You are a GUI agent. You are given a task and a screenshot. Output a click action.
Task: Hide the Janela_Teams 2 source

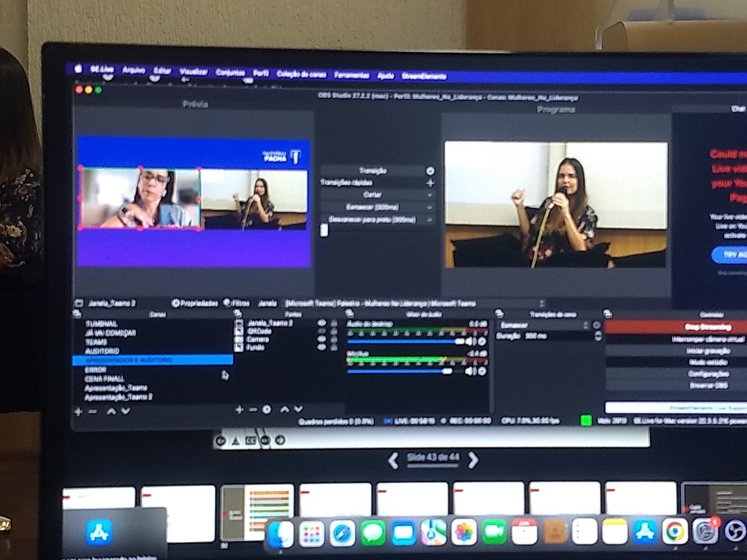(x=322, y=323)
